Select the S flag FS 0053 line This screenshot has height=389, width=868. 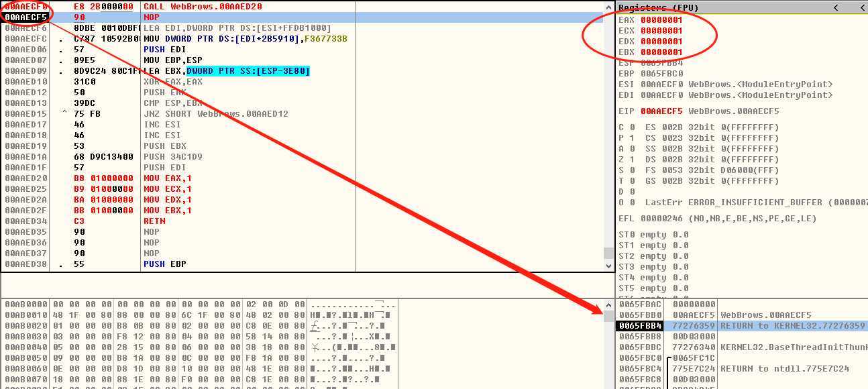698,170
